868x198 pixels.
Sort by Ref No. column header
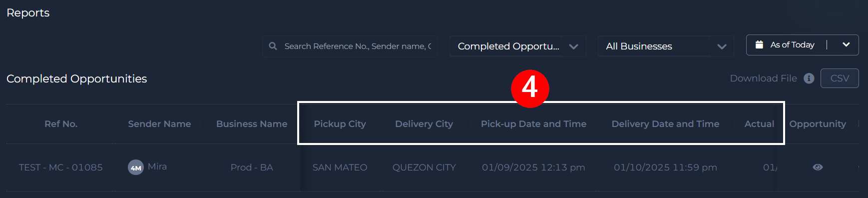point(61,124)
